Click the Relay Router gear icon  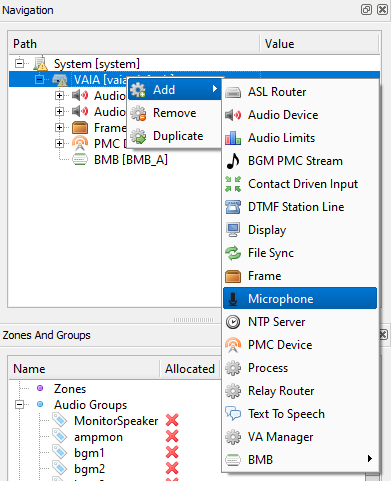[x=233, y=391]
